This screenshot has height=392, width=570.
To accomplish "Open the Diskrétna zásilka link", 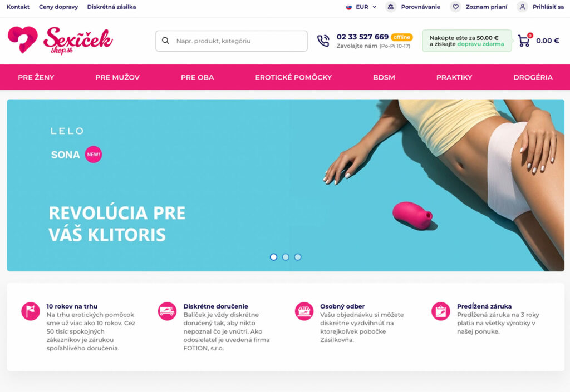I will click(111, 7).
